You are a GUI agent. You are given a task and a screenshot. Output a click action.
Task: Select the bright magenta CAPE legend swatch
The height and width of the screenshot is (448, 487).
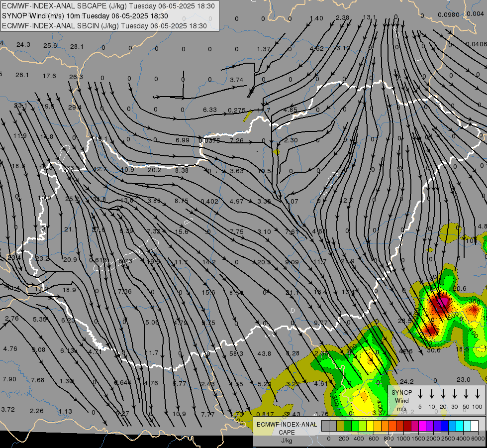422,426
